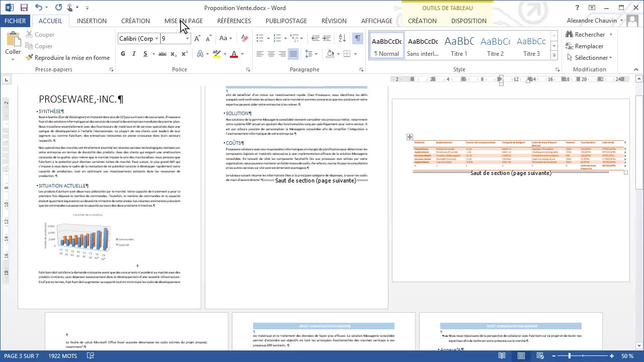Click PAGE 3 SUR 7 indicator
The image size is (644, 362).
(21, 356)
